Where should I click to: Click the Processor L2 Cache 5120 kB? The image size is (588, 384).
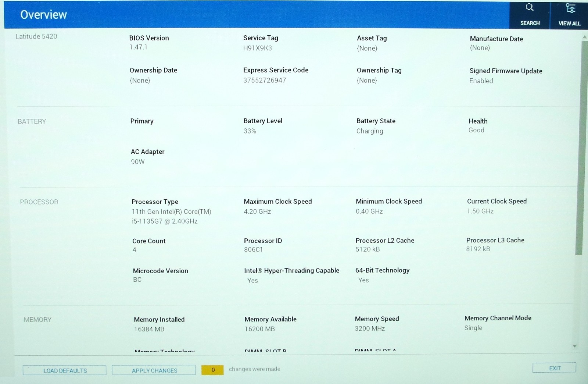click(x=367, y=249)
